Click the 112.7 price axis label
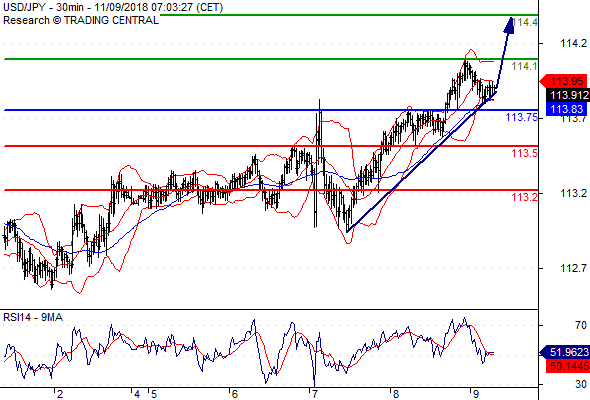Screen dimensions: 590x400 click(x=573, y=268)
